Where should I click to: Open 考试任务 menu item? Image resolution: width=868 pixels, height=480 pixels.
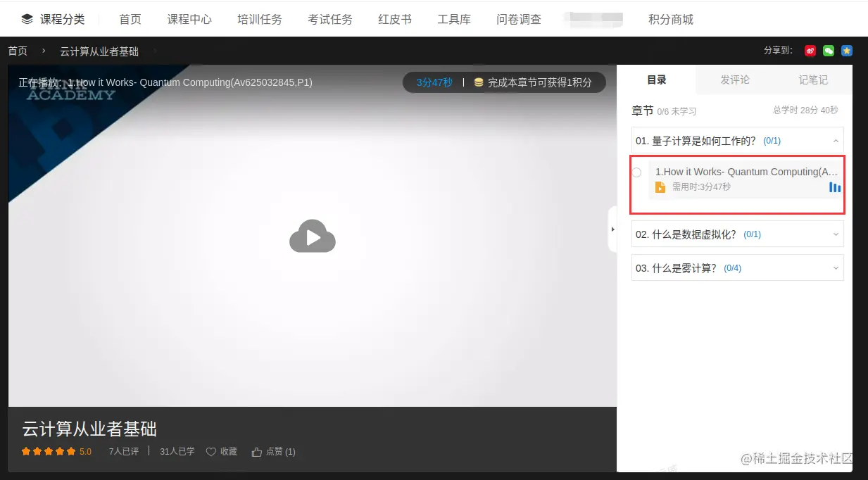pos(330,20)
